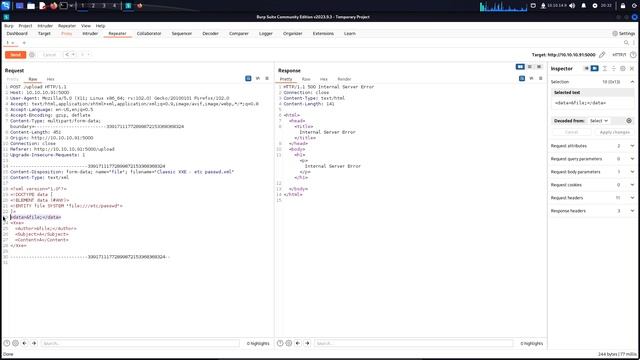Open response editor hamburger menu

pos(540,78)
